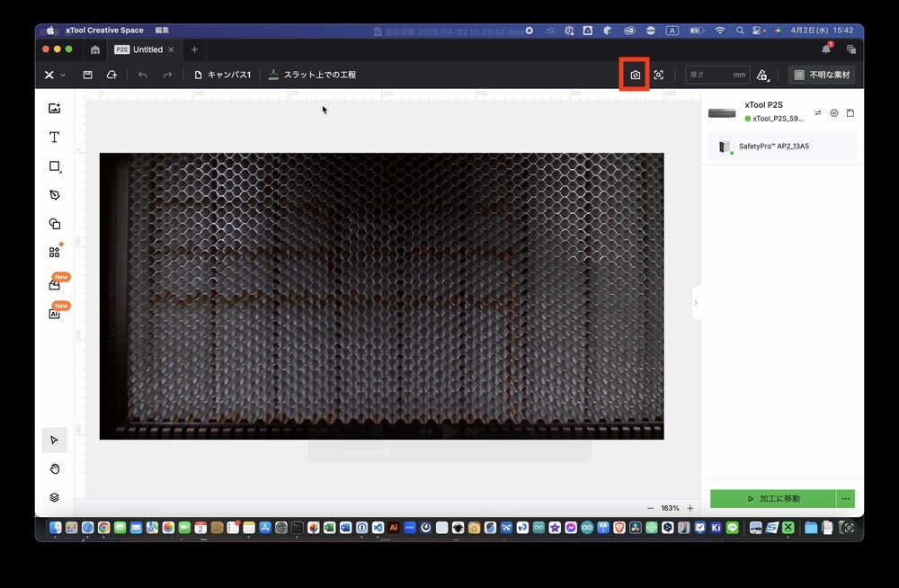This screenshot has height=588, width=899.
Task: Switch connected device using swap arrows icon
Action: [818, 113]
